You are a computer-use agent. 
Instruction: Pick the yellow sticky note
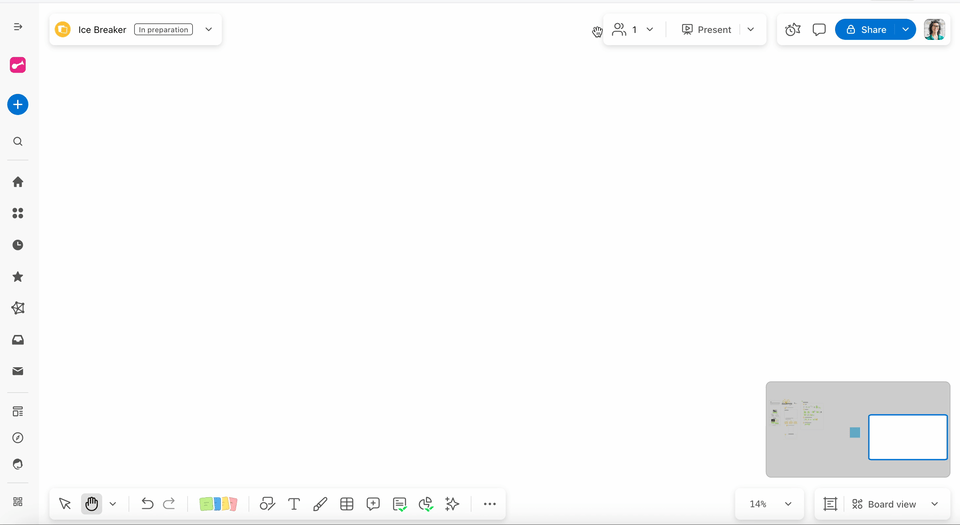tap(225, 504)
